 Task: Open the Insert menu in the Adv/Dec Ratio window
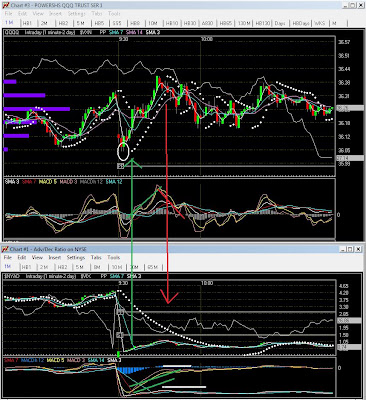pyautogui.click(x=55, y=258)
